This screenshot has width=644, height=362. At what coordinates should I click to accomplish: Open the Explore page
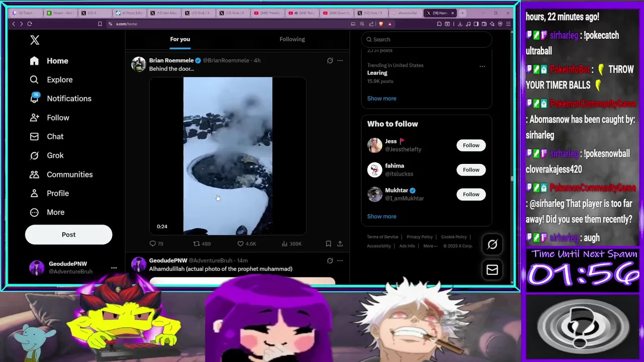[x=51, y=79]
